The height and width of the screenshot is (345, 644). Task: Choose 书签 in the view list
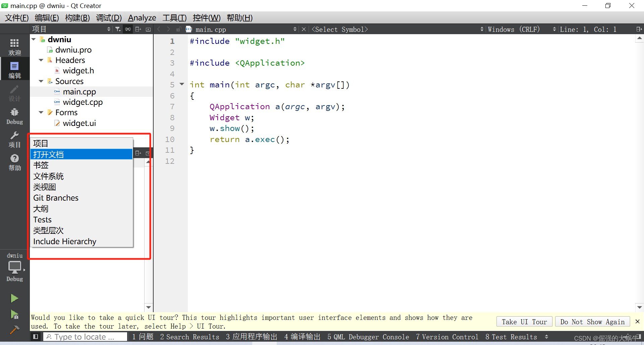(x=82, y=165)
